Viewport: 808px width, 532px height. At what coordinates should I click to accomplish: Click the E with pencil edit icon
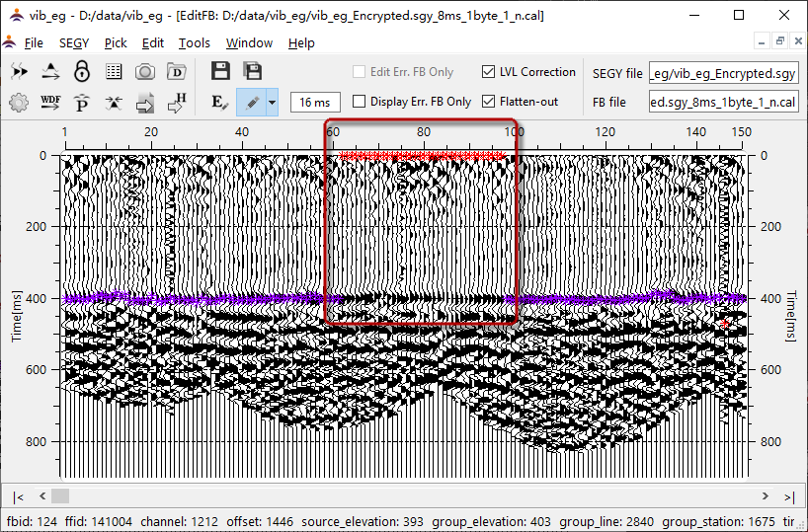pos(219,103)
